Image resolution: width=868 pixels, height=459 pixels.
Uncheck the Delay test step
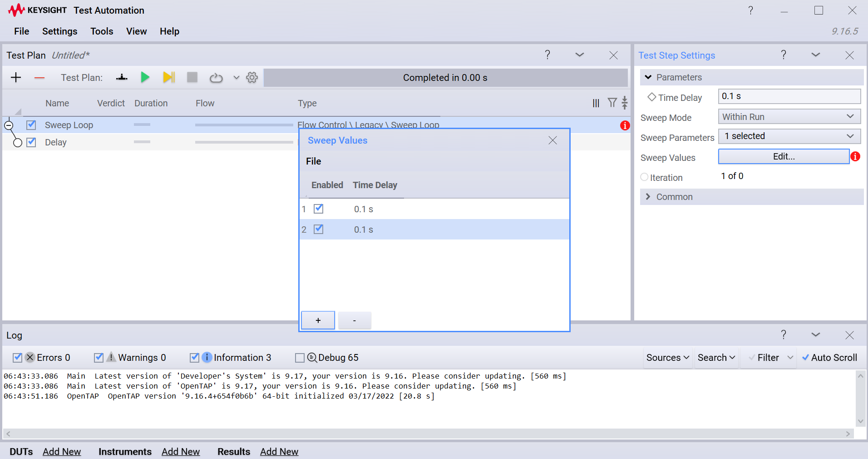pyautogui.click(x=31, y=142)
